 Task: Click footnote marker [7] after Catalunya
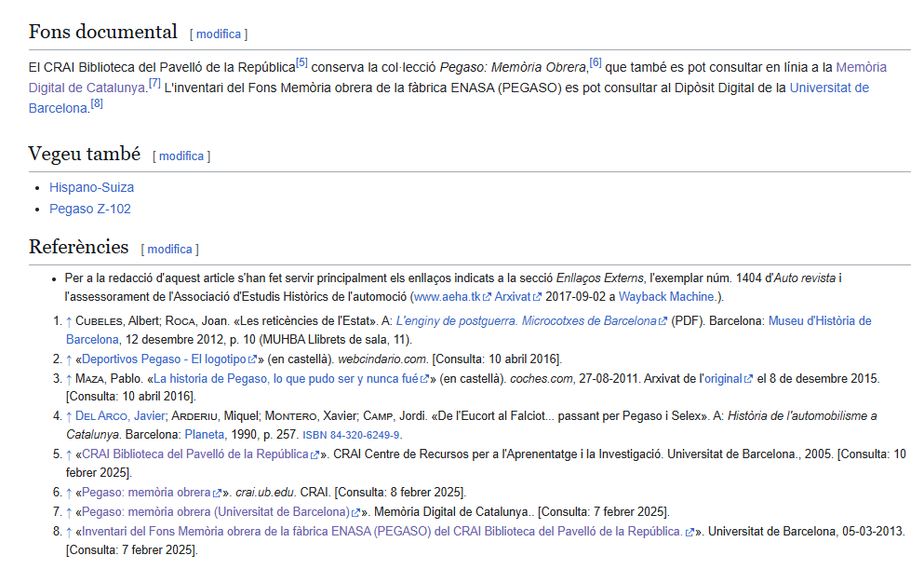pos(154,84)
